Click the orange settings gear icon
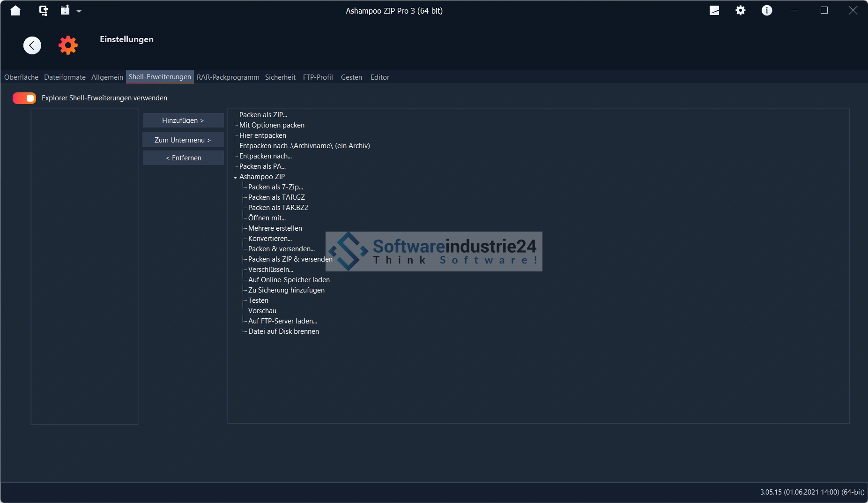868x503 pixels. tap(68, 45)
